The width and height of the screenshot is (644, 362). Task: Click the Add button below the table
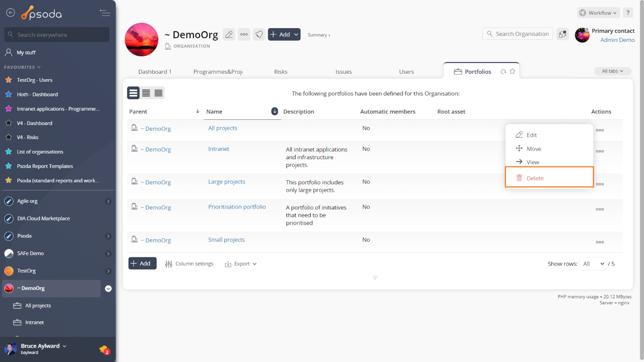[x=142, y=263]
